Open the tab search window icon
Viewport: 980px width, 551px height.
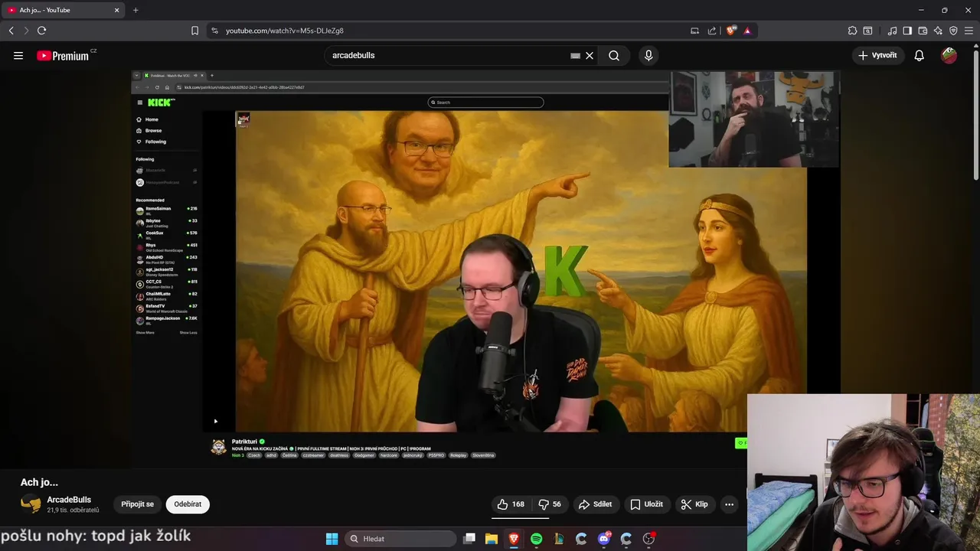[x=867, y=31]
